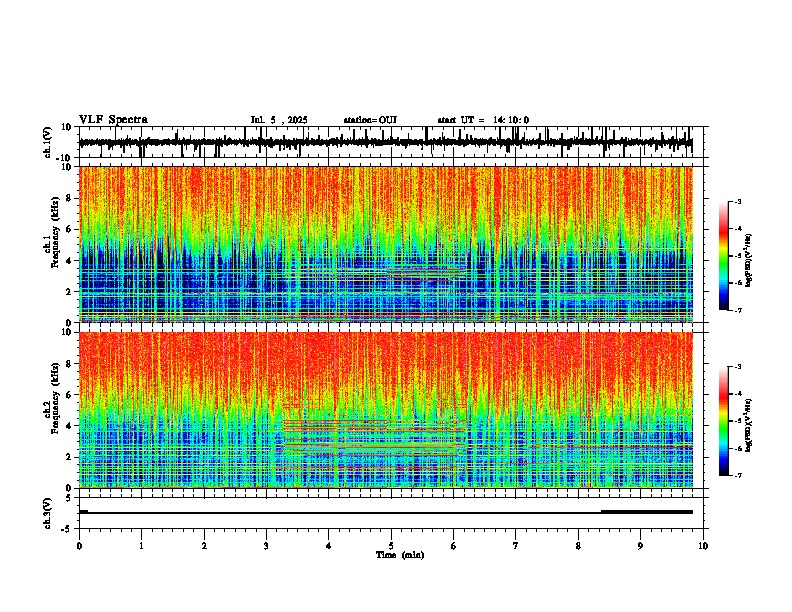
Task: Click the ch.1 PSD color scale bar
Action: point(724,256)
